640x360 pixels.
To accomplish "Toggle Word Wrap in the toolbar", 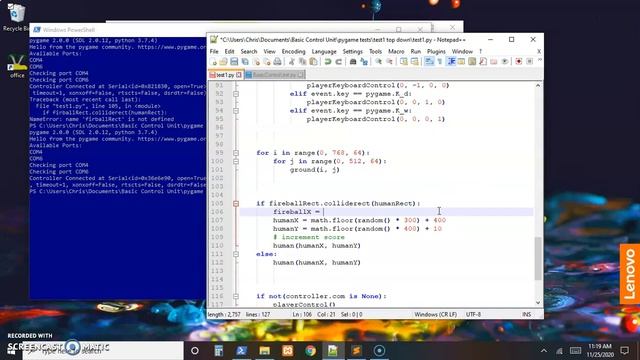I will point(428,62).
